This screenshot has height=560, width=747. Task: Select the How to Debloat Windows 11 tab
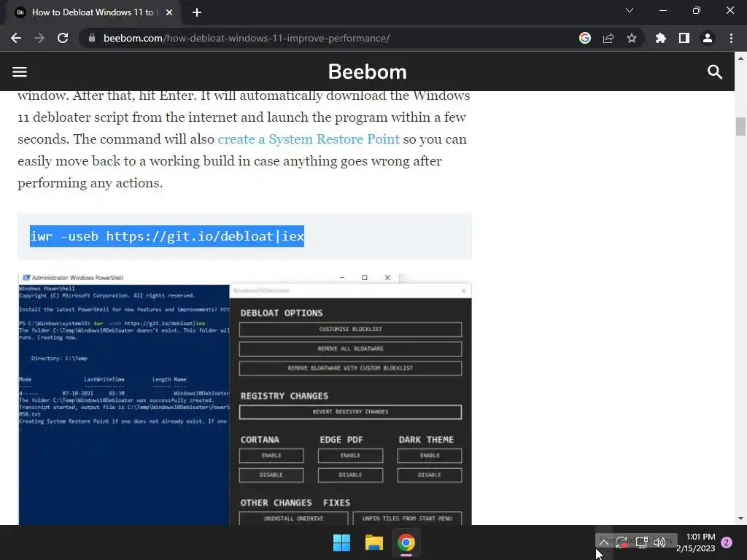(93, 12)
